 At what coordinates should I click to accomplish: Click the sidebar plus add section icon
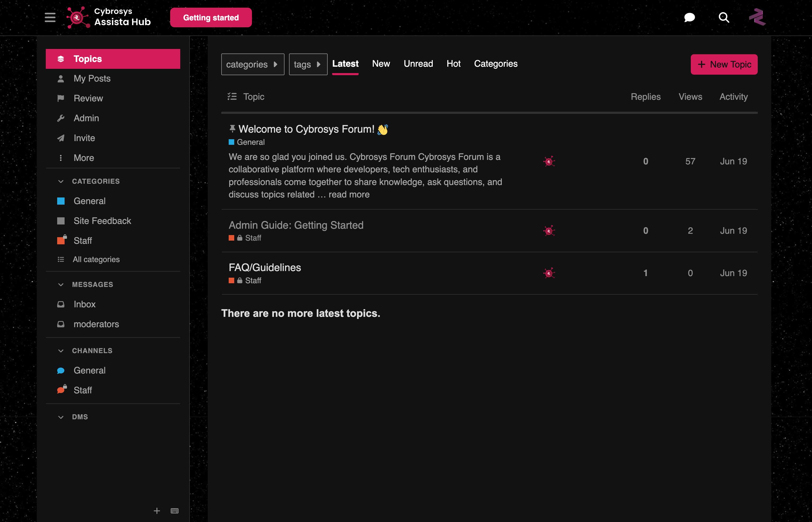tap(157, 511)
